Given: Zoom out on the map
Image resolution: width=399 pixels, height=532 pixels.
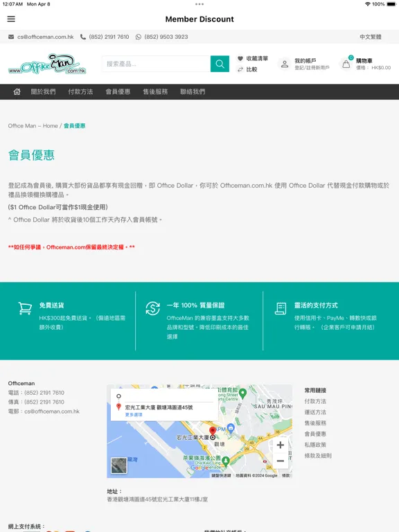Looking at the screenshot, I should 281,461.
